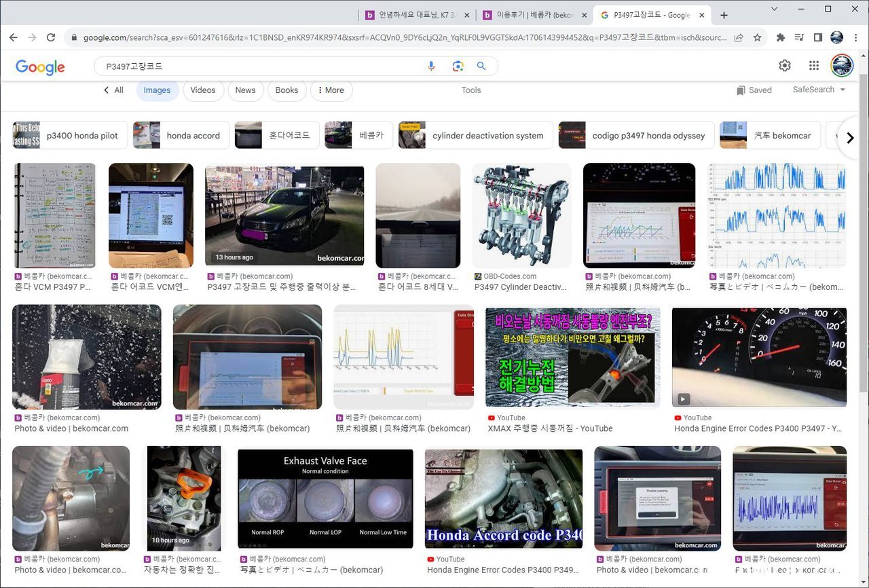Filter by honda accord chip
869x588 pixels.
coord(181,135)
